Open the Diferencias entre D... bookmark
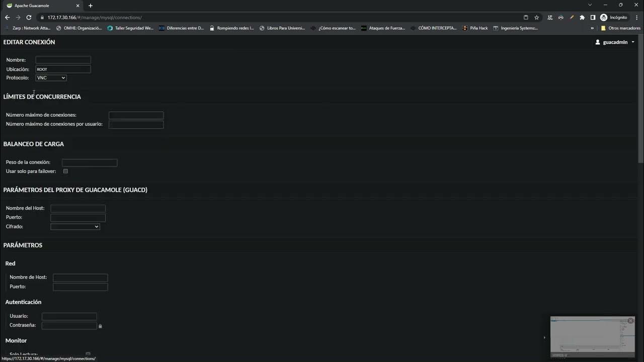Image resolution: width=644 pixels, height=362 pixels. tap(182, 28)
